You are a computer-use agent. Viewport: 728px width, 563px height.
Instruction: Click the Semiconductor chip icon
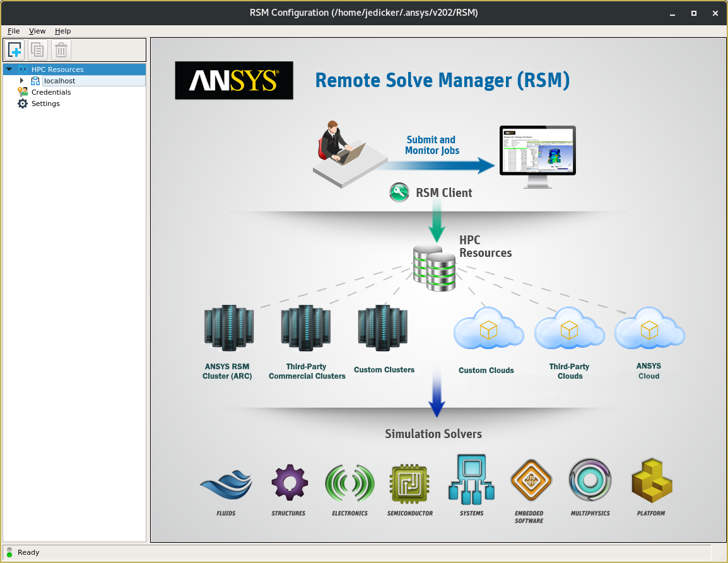pos(409,483)
